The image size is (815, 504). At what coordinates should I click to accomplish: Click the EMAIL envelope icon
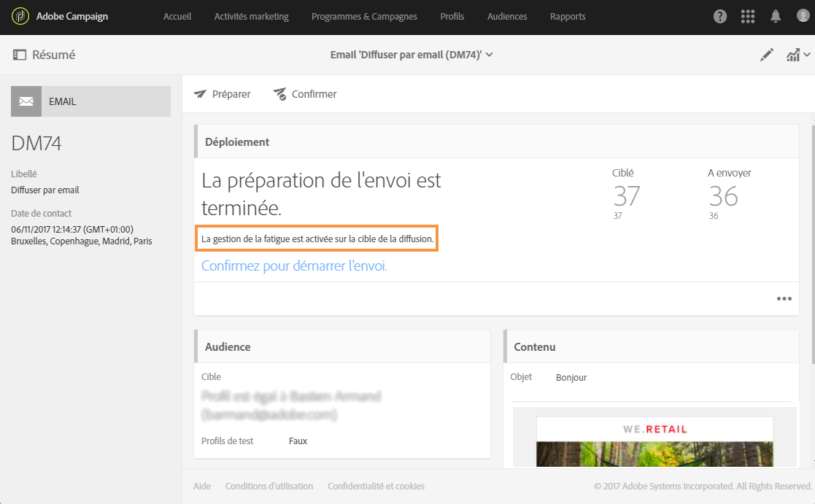pos(26,101)
